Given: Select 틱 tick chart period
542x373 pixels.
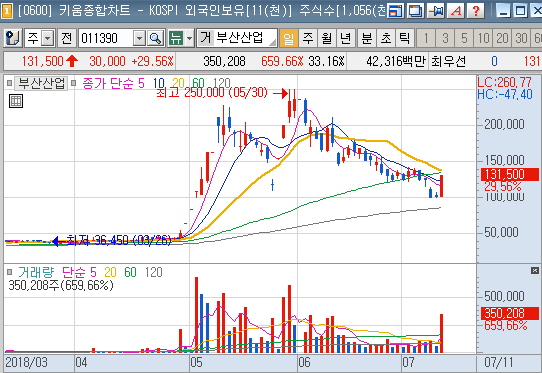Looking at the screenshot, I should tap(405, 38).
